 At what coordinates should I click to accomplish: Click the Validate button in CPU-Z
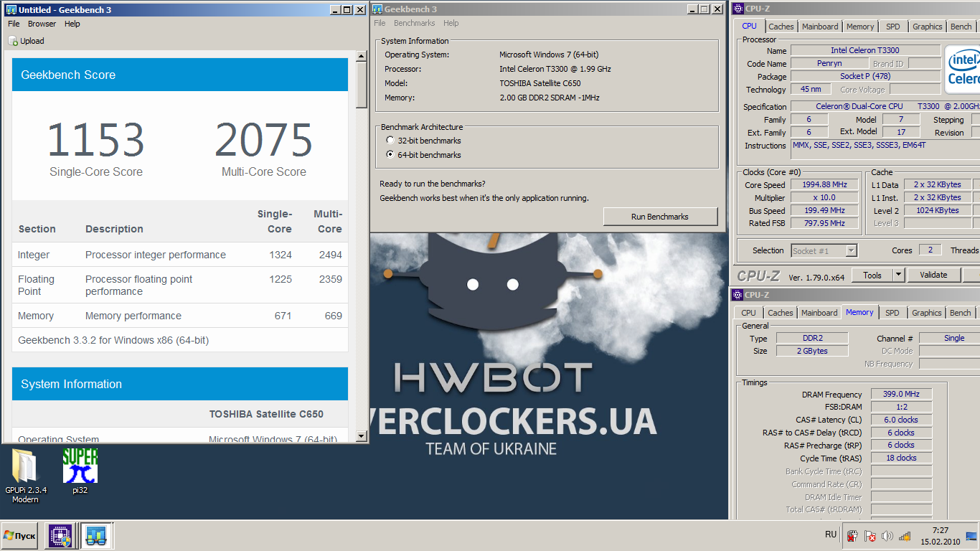pos(933,275)
